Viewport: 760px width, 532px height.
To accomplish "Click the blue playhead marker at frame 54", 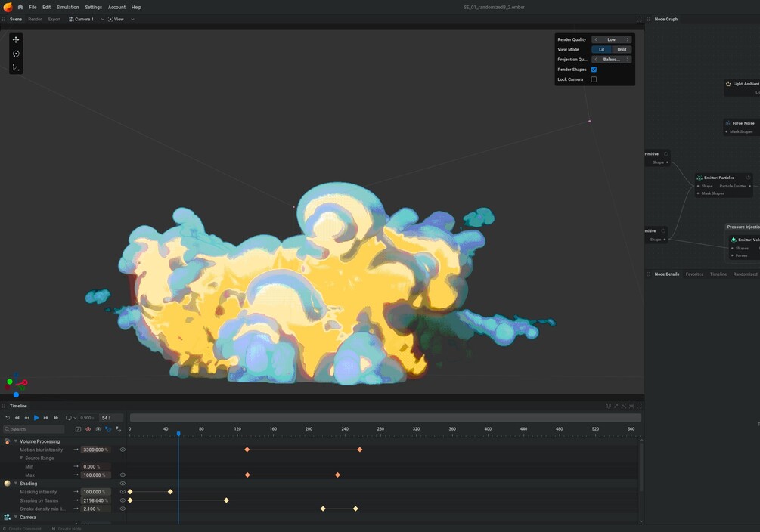I will tap(178, 434).
